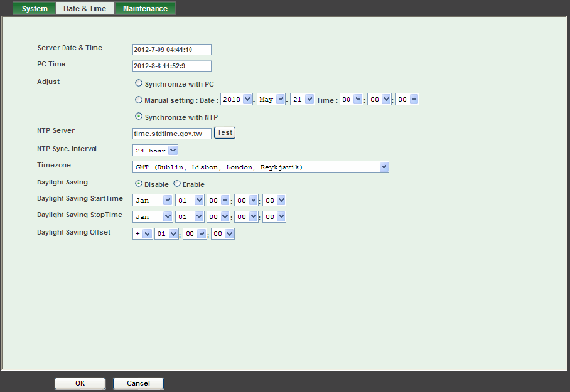Open the manual date year dropdown

point(236,99)
